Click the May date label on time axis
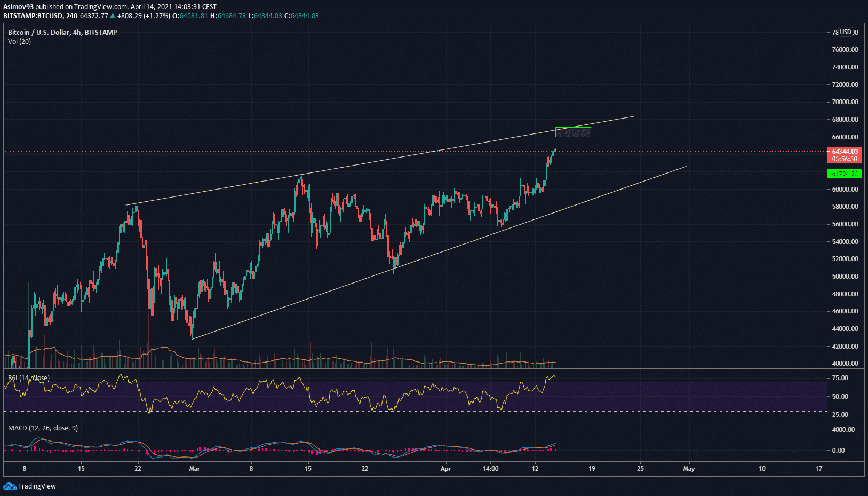Screen dimensions: 868x496 pyautogui.click(x=689, y=469)
